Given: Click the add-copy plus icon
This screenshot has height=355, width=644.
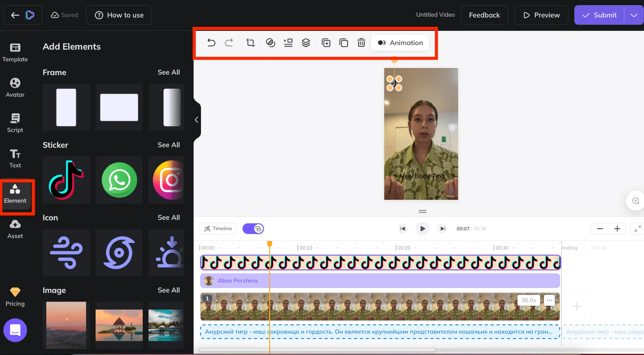Looking at the screenshot, I should 326,42.
